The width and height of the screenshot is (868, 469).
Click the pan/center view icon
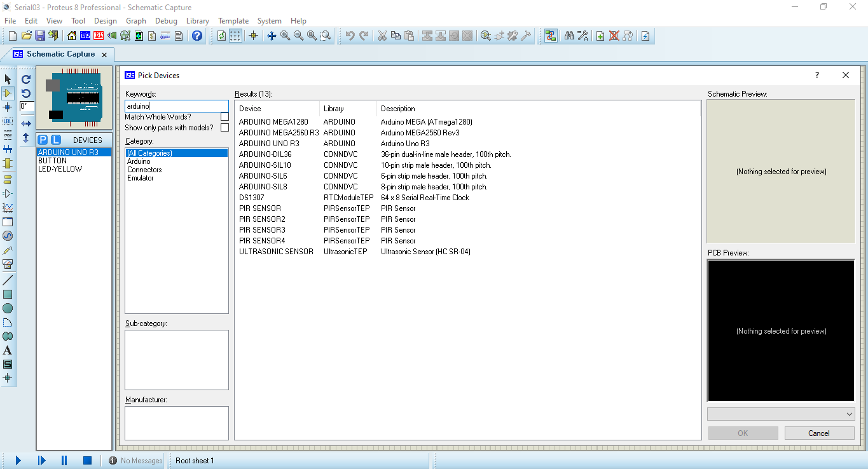click(x=272, y=36)
